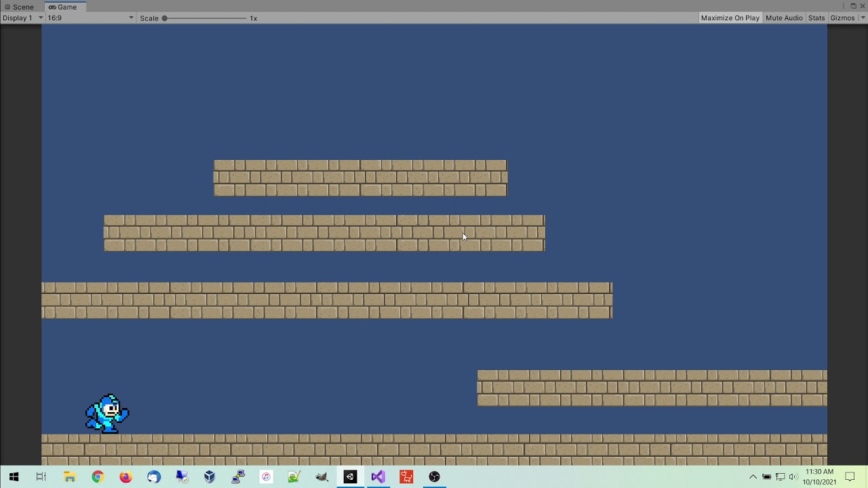This screenshot has width=868, height=488.
Task: Toggle Mute Audio
Action: click(x=784, y=18)
